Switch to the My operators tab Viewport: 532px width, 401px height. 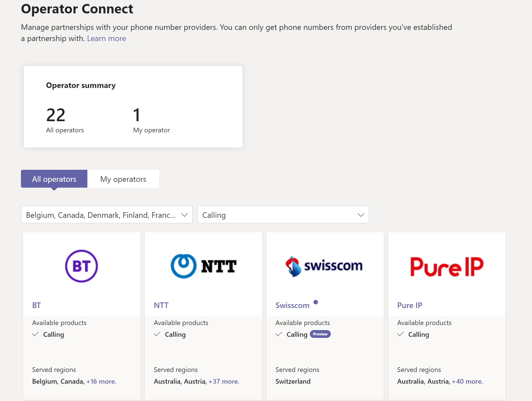123,179
